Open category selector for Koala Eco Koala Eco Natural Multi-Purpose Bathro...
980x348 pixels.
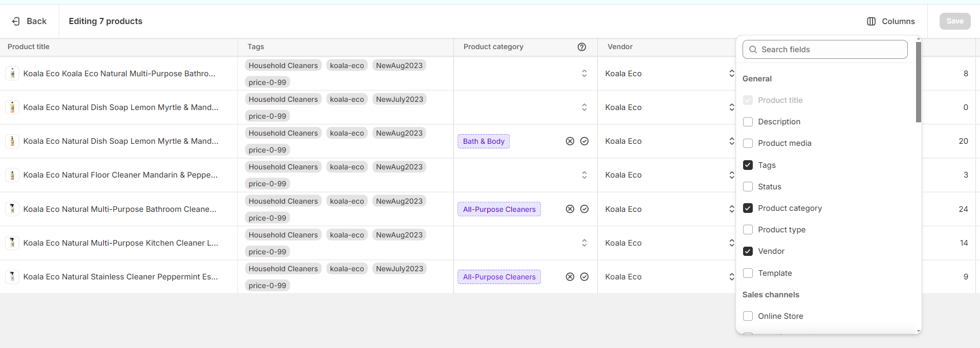point(584,74)
